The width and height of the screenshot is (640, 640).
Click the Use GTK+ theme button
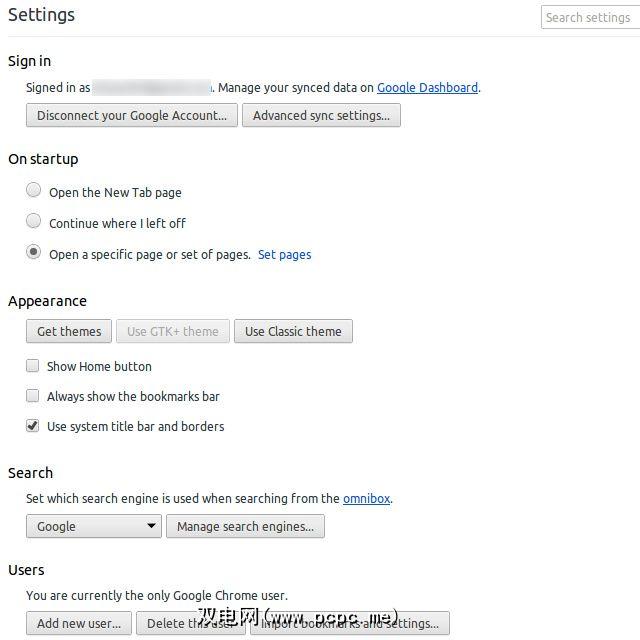pyautogui.click(x=172, y=331)
